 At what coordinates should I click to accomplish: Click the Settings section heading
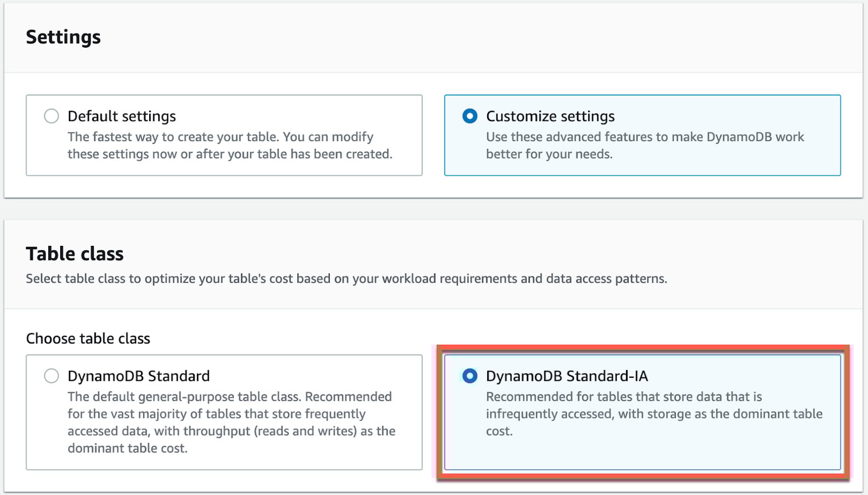coord(63,37)
